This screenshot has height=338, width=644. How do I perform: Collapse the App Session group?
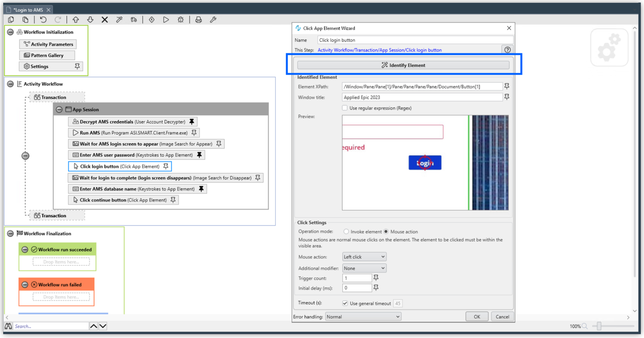tap(59, 109)
